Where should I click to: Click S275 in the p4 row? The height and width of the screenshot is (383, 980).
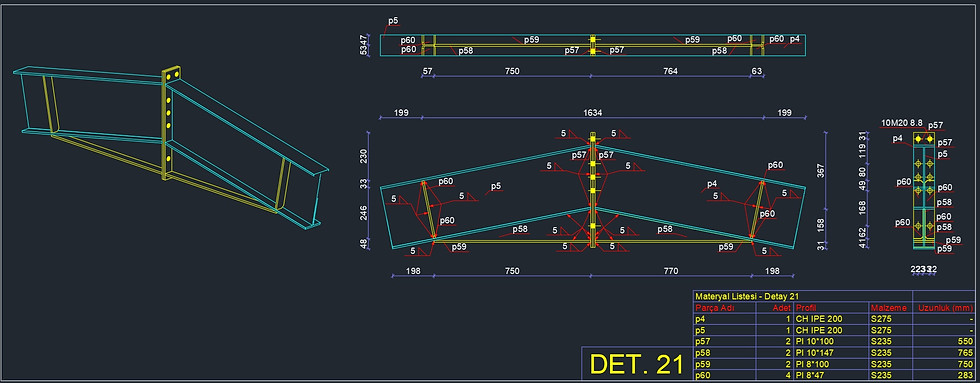[x=881, y=319]
